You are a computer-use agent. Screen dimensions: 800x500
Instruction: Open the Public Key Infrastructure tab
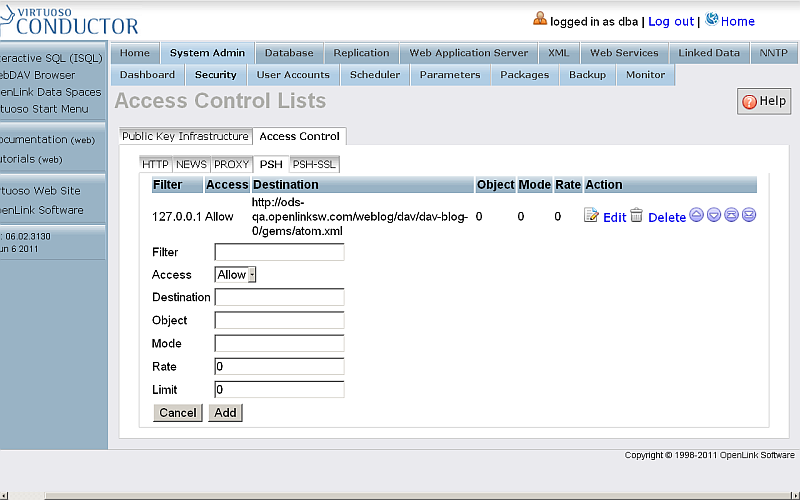point(185,136)
